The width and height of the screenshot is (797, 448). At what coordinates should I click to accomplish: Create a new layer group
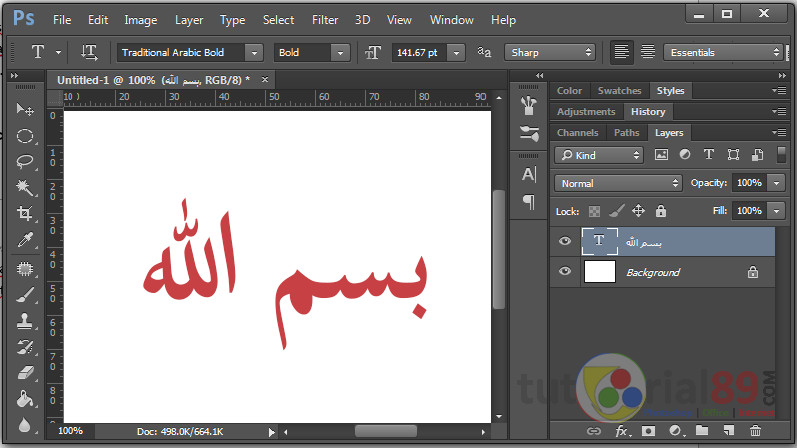(x=702, y=431)
